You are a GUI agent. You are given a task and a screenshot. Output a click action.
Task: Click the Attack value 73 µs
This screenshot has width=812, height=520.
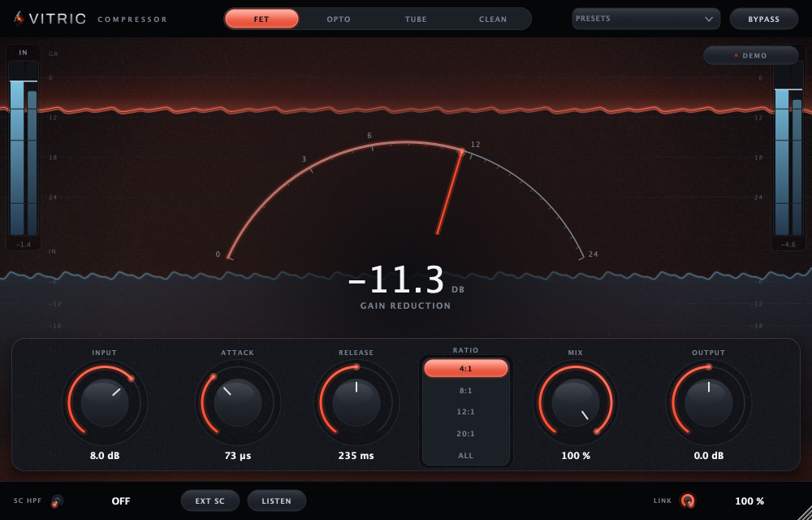[238, 456]
